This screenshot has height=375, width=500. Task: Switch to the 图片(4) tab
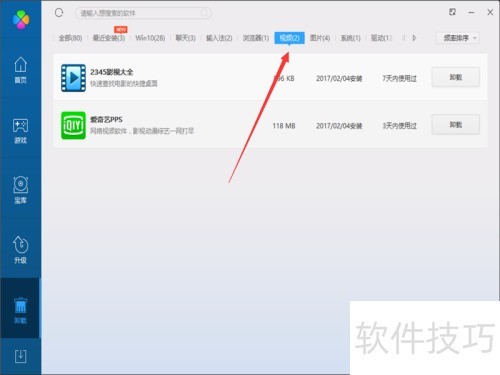pos(320,38)
